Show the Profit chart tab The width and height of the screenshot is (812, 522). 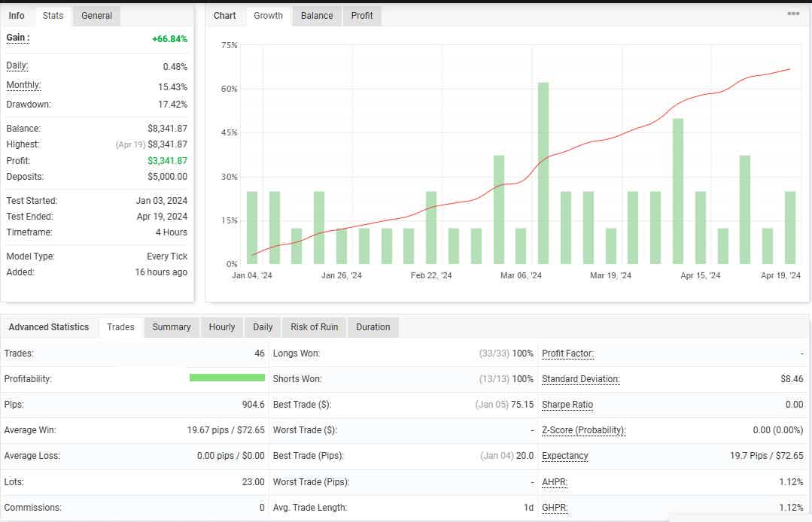point(362,16)
